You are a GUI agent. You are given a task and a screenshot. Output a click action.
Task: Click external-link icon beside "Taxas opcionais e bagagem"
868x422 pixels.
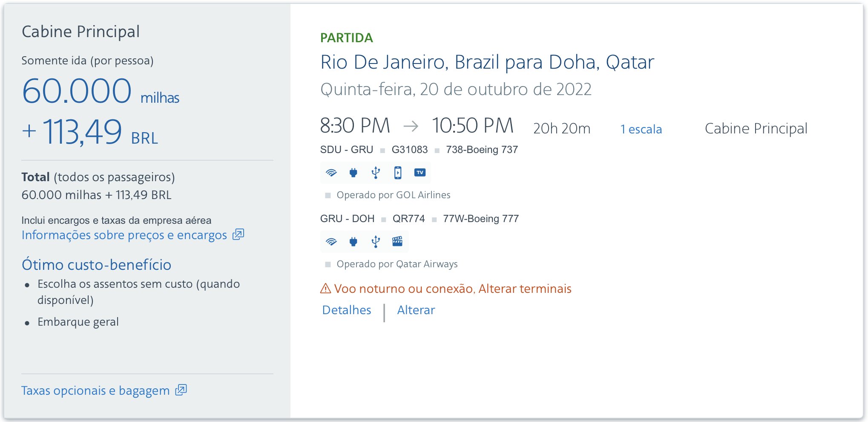(x=181, y=390)
